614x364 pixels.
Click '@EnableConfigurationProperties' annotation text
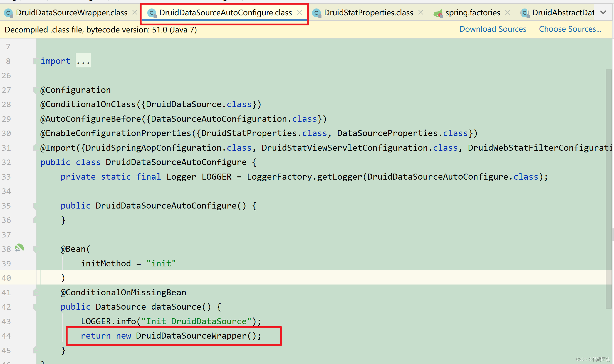[116, 133]
